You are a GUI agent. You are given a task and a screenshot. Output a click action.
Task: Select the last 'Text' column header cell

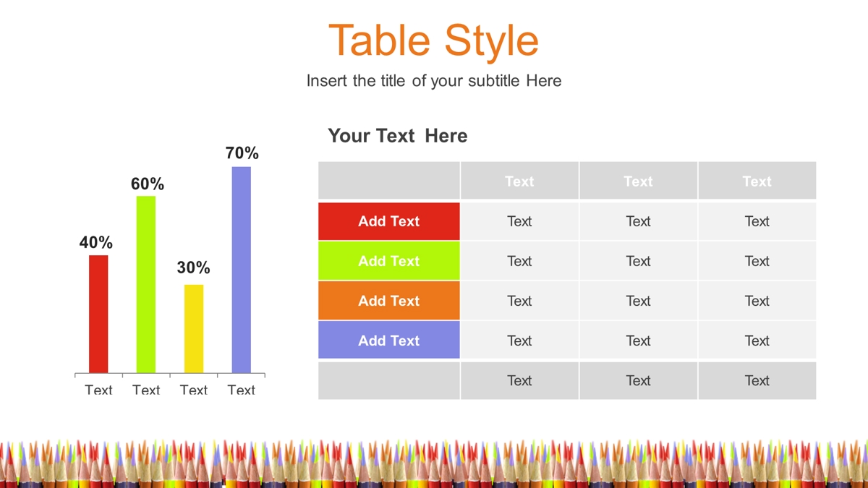click(x=757, y=181)
